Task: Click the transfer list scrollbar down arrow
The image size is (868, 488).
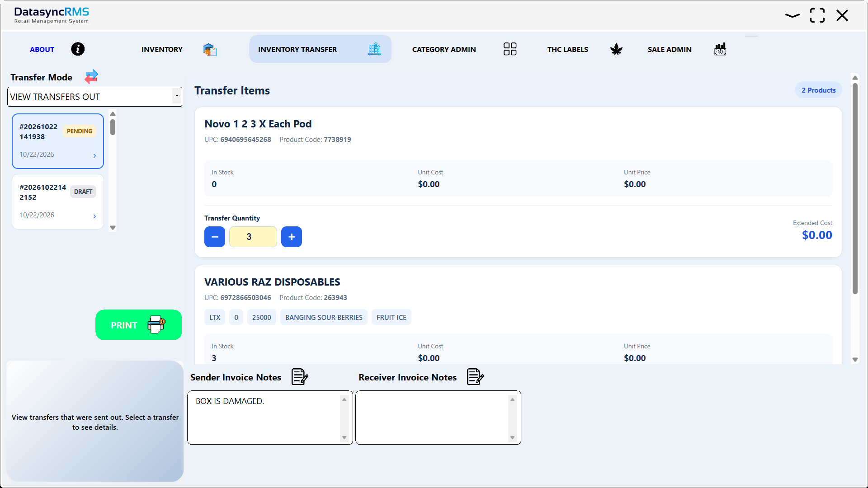Action: pos(113,228)
